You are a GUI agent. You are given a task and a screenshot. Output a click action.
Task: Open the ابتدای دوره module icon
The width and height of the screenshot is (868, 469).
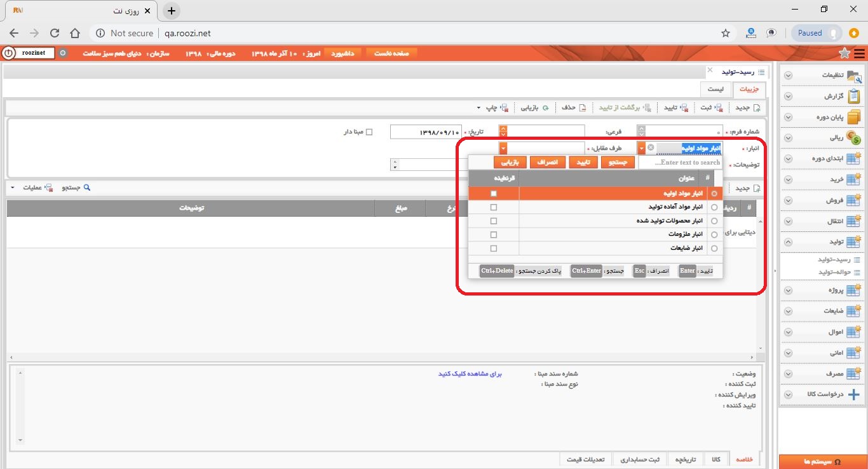pyautogui.click(x=854, y=158)
